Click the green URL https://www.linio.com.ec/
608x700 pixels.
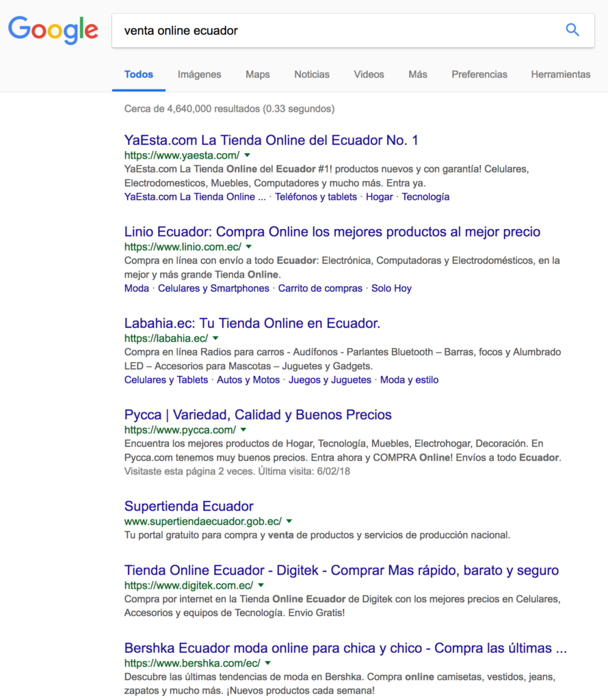pyautogui.click(x=183, y=247)
